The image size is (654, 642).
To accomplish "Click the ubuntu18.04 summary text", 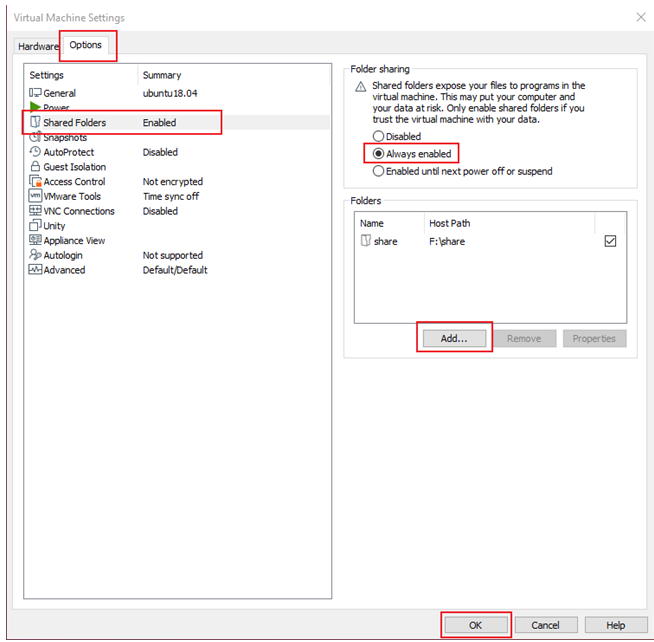I will (170, 93).
